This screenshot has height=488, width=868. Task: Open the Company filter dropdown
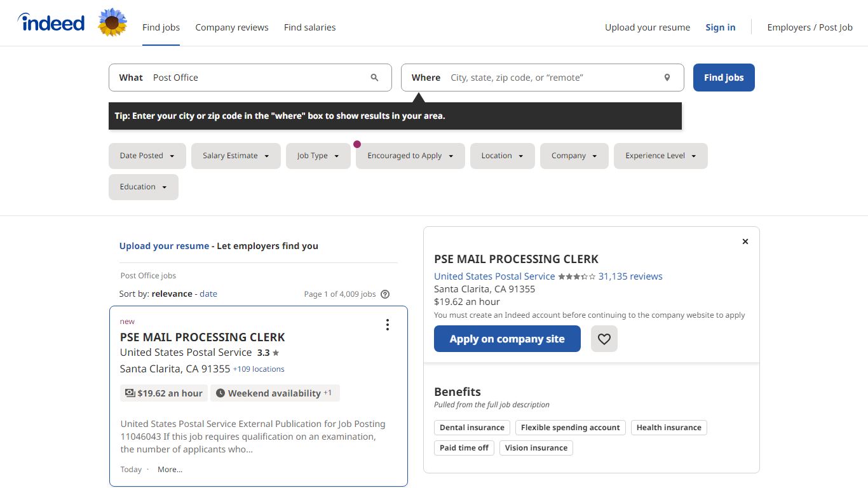pyautogui.click(x=574, y=156)
